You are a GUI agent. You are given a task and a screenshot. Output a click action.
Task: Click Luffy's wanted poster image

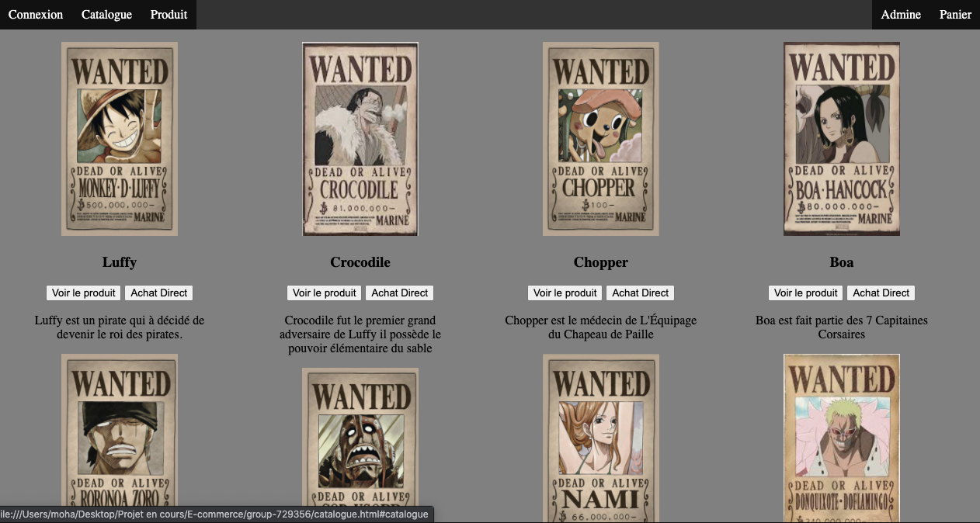(x=120, y=138)
